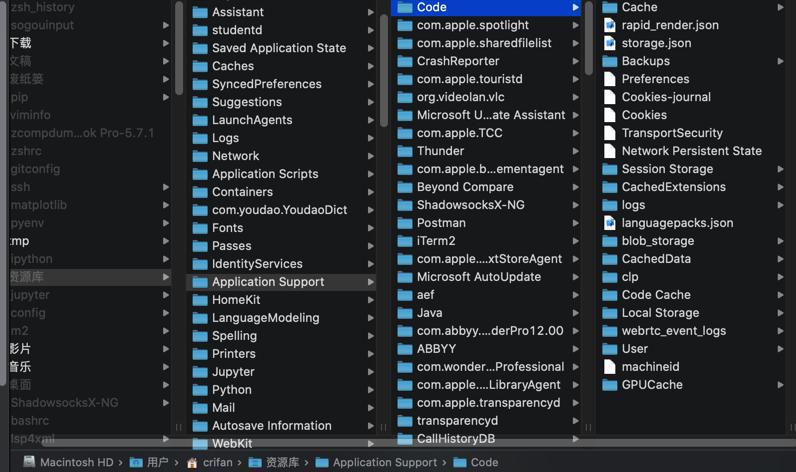The height and width of the screenshot is (472, 796).
Task: Click the Mail folder icon
Action: tap(200, 408)
